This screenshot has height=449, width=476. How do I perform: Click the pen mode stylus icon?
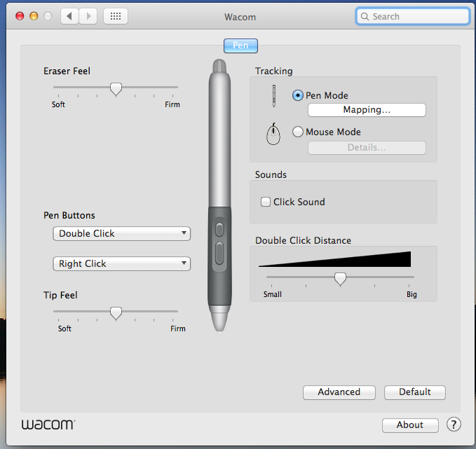(274, 96)
